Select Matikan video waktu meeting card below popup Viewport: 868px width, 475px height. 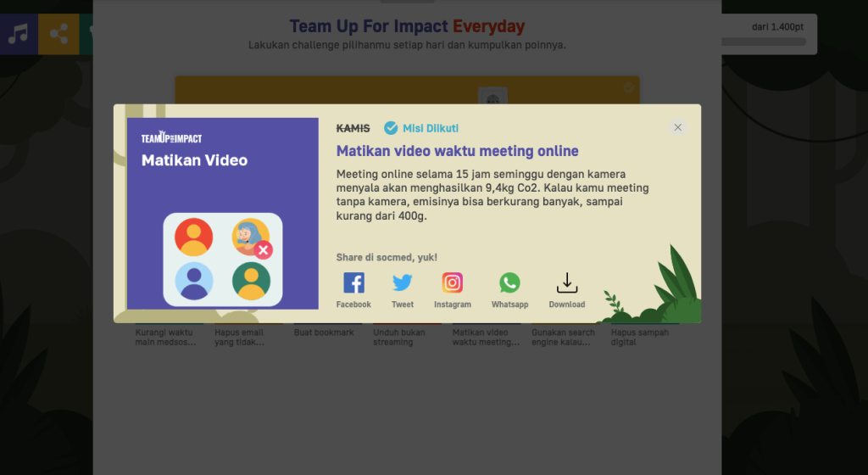click(x=486, y=337)
